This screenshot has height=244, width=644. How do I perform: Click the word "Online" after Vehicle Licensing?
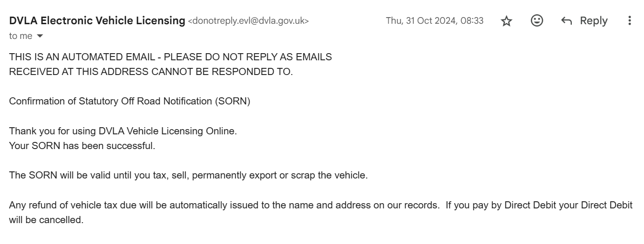pyautogui.click(x=222, y=131)
